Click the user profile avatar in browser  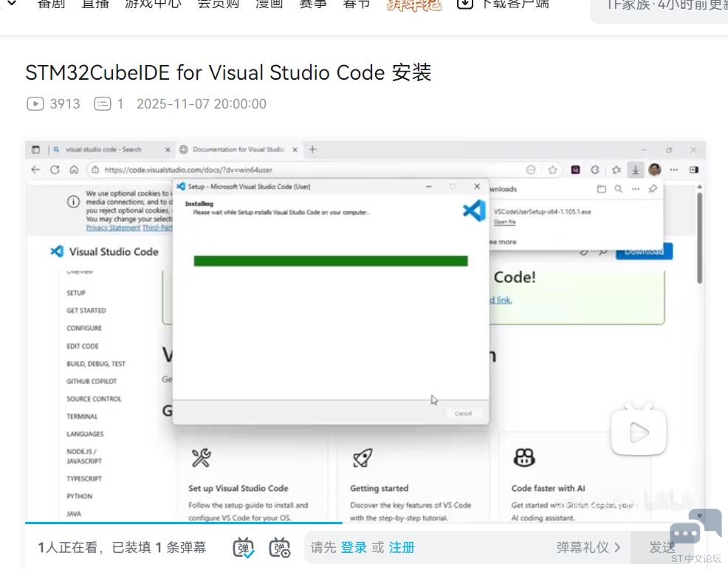pos(655,170)
